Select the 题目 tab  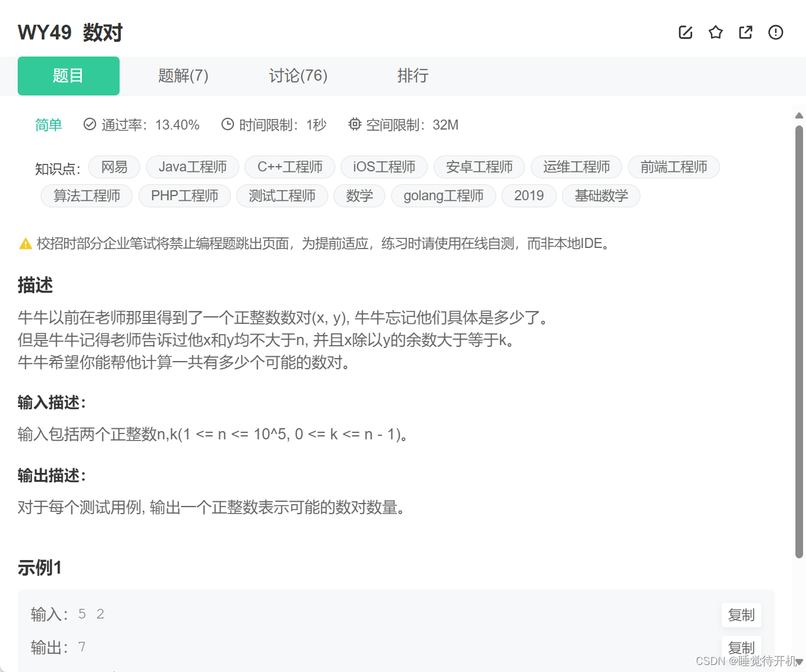(x=68, y=76)
